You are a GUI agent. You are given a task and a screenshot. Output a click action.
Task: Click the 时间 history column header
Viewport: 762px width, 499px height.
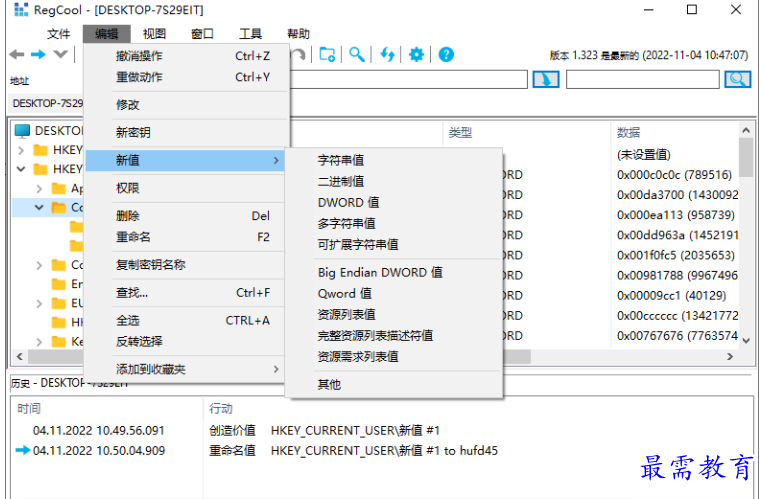pos(29,409)
